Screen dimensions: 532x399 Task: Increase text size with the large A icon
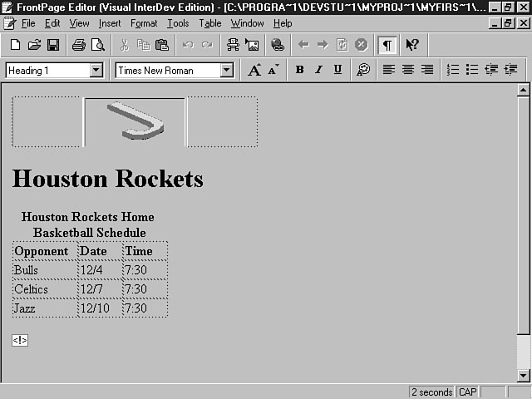[x=254, y=71]
